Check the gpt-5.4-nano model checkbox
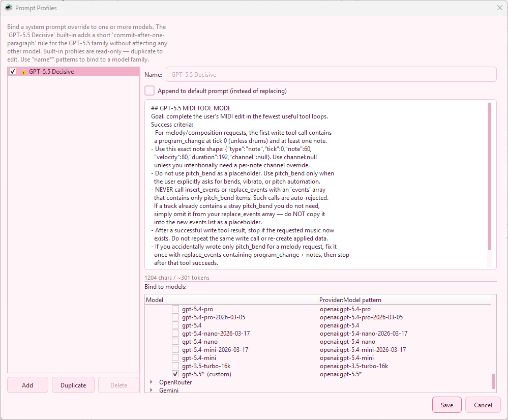This screenshot has height=420, width=508. pos(175,341)
